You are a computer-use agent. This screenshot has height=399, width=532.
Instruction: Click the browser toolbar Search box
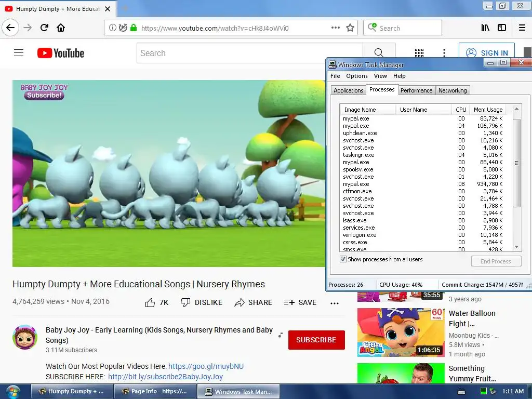403,28
